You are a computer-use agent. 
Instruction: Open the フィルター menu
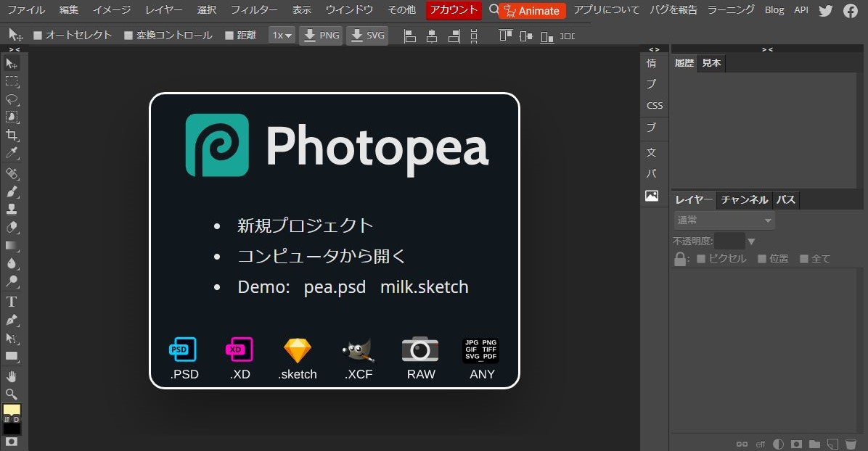254,10
